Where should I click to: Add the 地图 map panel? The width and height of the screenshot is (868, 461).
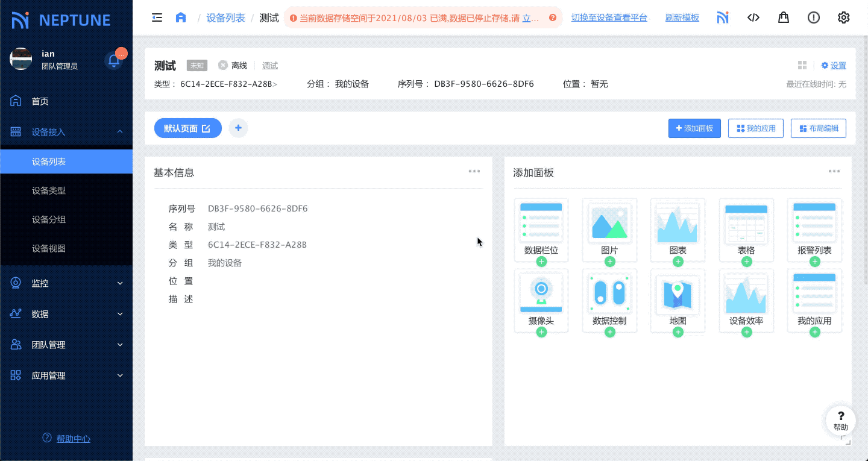click(x=678, y=332)
